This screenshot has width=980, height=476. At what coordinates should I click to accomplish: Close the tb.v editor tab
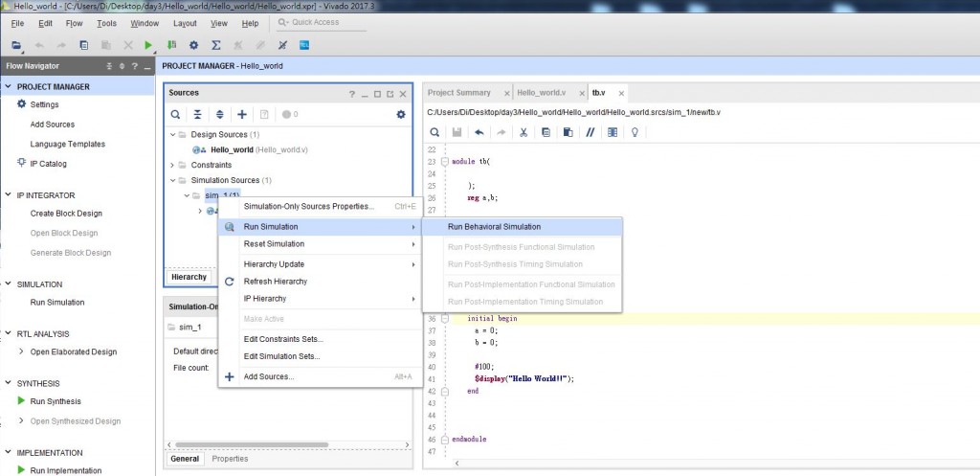click(x=621, y=93)
